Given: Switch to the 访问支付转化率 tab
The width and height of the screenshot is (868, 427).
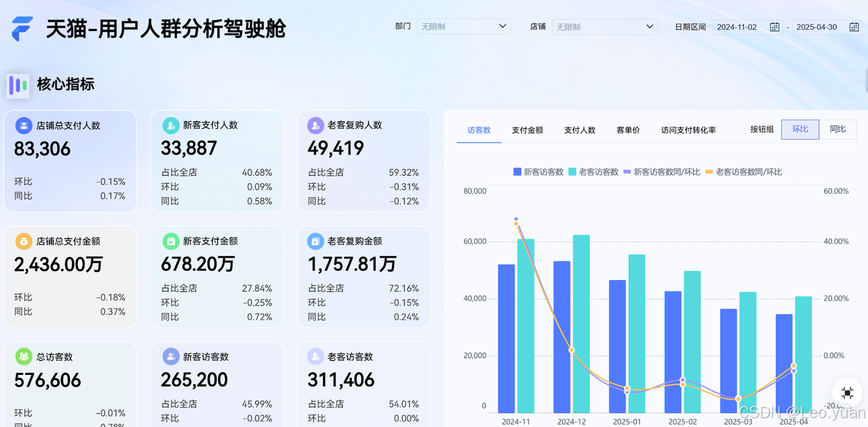Looking at the screenshot, I should (x=688, y=130).
